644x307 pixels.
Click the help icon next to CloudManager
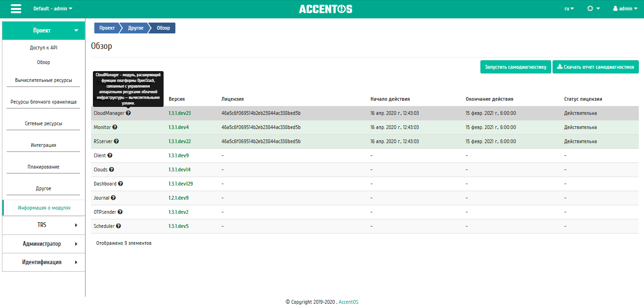click(128, 113)
